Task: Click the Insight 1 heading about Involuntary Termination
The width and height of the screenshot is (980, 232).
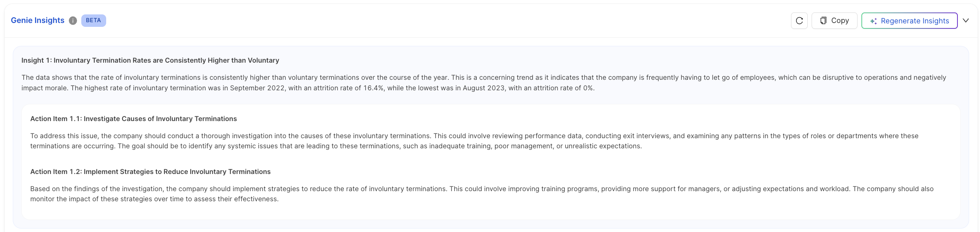Action: coord(150,60)
